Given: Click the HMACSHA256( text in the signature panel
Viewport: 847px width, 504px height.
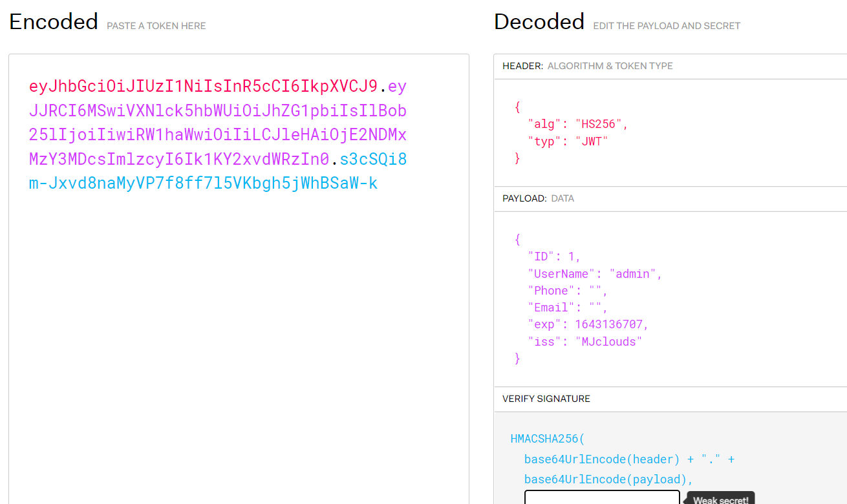Looking at the screenshot, I should coord(547,439).
